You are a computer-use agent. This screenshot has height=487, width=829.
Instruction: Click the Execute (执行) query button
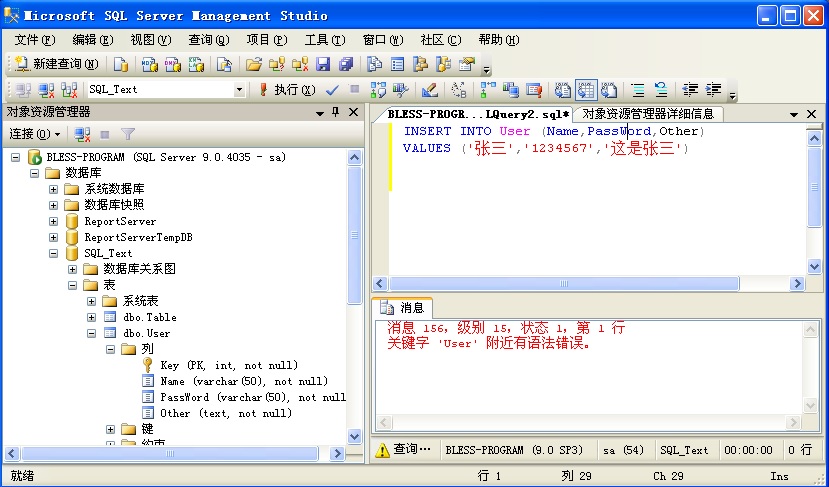tap(287, 90)
